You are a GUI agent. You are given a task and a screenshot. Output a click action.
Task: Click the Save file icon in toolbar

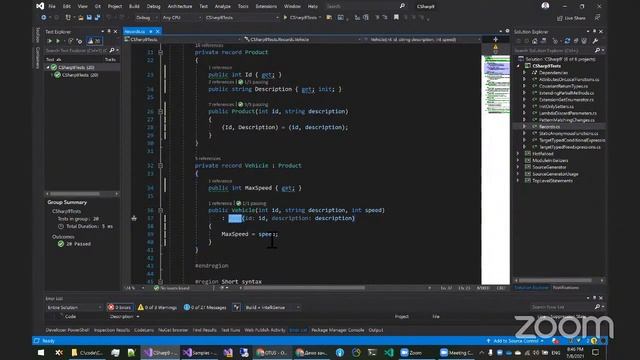[x=89, y=18]
